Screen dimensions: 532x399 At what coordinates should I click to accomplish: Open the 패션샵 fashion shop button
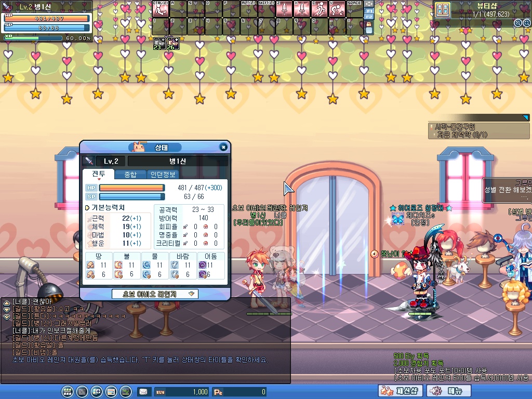tap(401, 391)
